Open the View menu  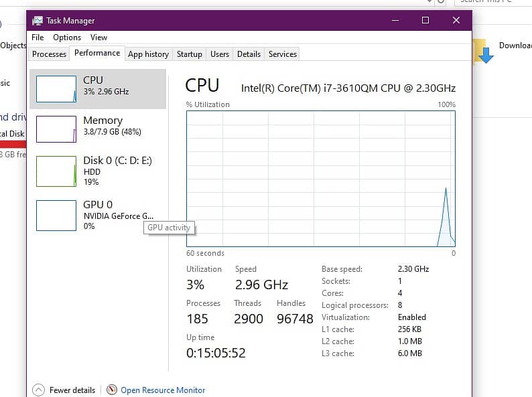(x=98, y=37)
